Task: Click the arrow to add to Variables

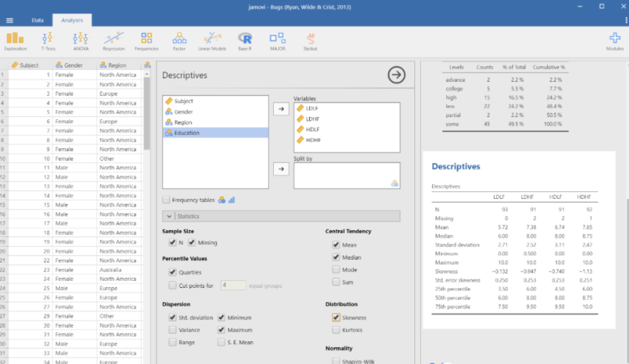Action: click(x=280, y=109)
